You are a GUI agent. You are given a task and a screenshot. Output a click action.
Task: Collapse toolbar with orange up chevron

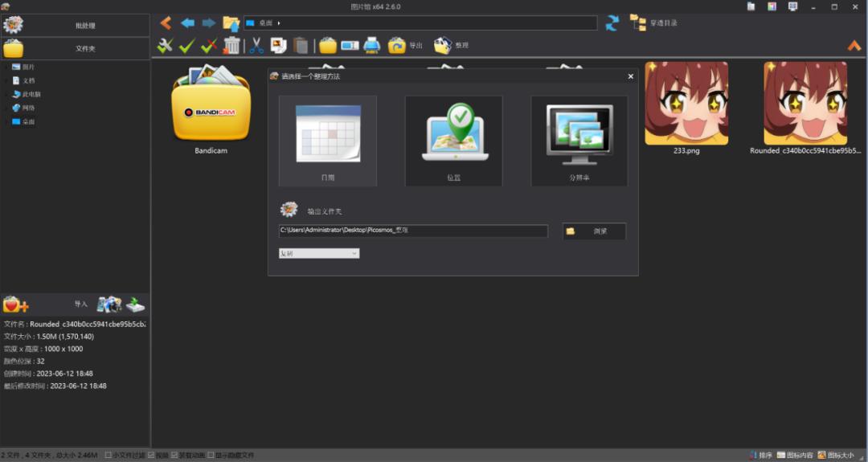(x=854, y=46)
